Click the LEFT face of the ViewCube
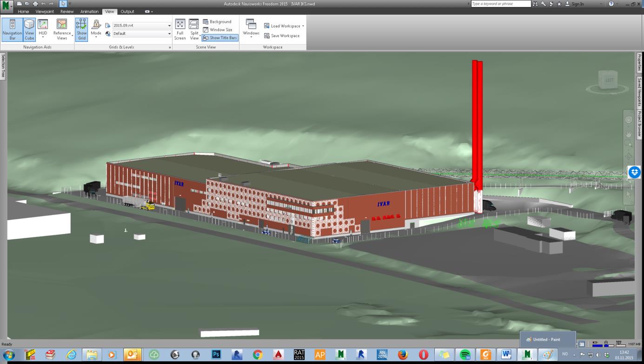Viewport: 644px width, 364px height. tap(609, 81)
